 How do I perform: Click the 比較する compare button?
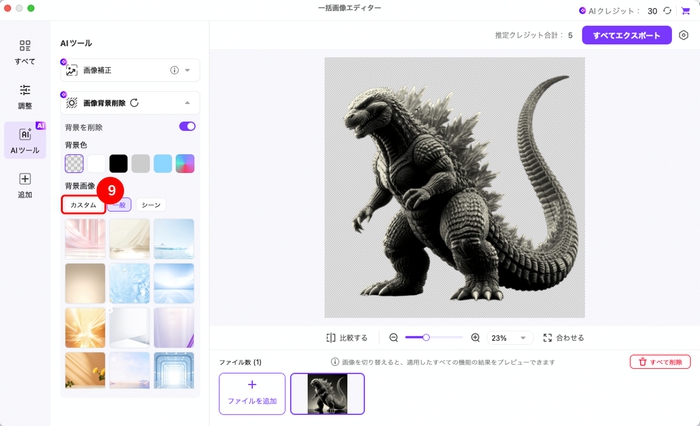[347, 338]
